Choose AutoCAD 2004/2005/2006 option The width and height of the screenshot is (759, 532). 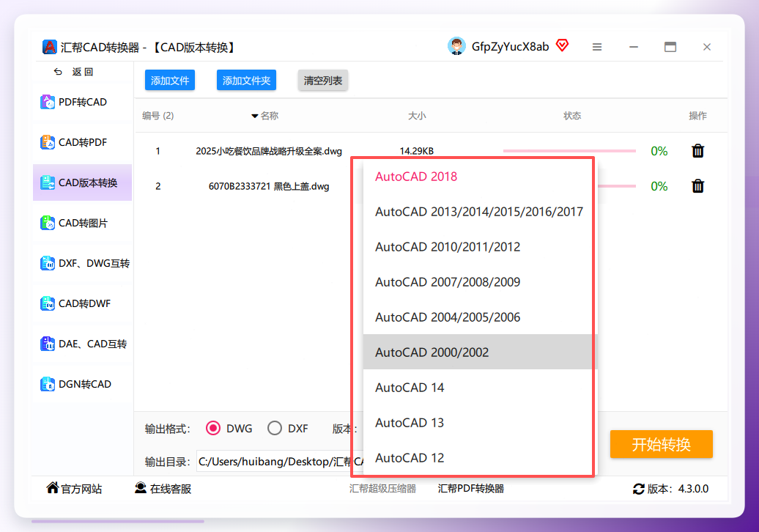coord(480,317)
